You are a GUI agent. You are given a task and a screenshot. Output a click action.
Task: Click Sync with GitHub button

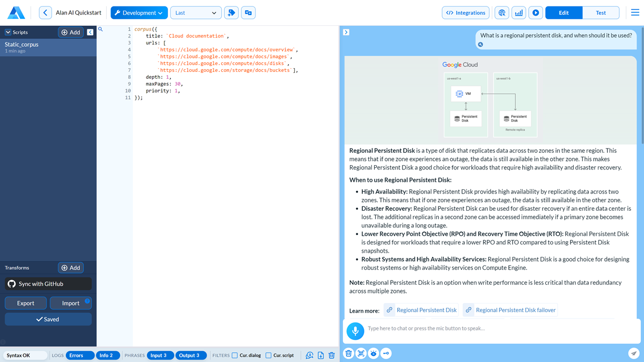coord(48,284)
